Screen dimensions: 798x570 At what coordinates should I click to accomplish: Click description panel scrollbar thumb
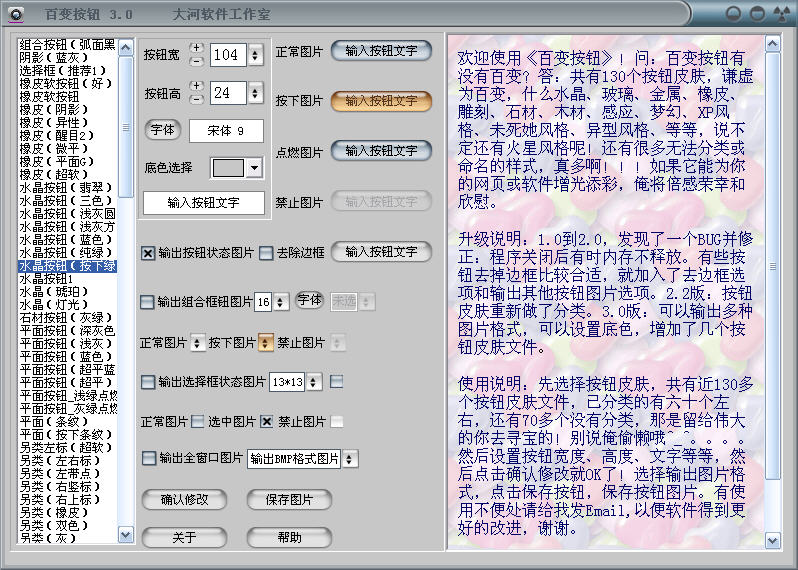(773, 266)
